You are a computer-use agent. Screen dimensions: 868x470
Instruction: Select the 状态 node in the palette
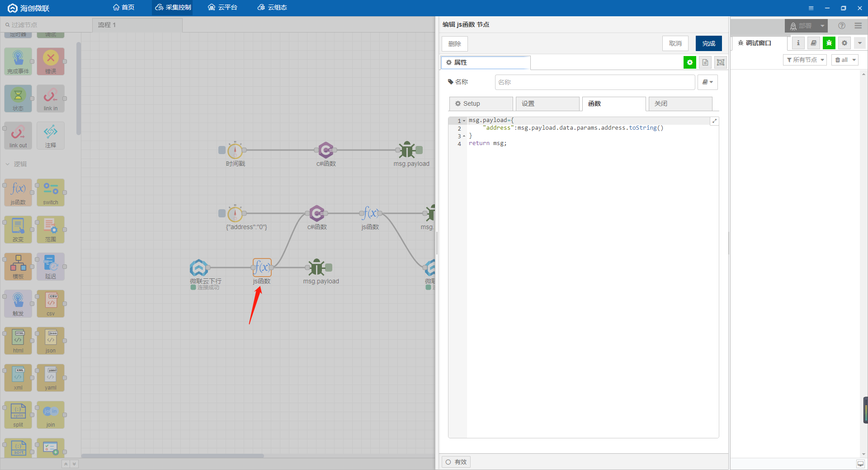[x=18, y=99]
